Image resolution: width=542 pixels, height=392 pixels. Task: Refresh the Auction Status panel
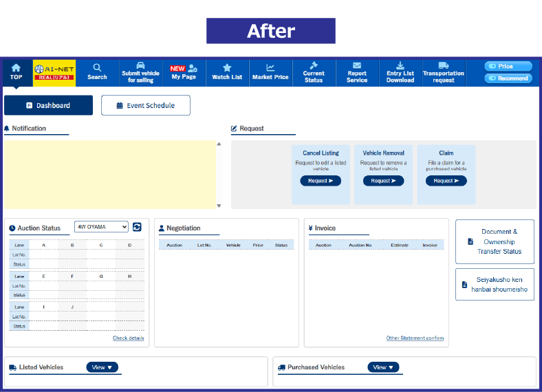[x=137, y=227]
